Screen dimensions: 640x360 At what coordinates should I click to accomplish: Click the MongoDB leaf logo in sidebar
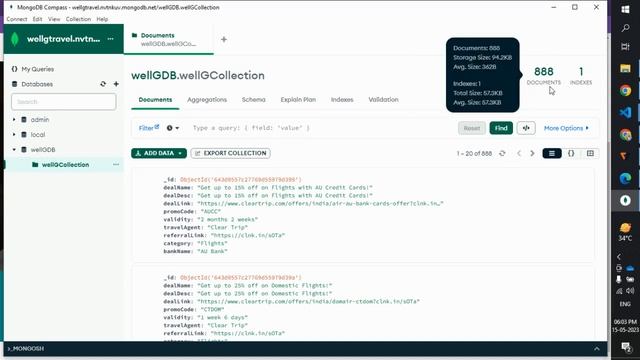(15, 39)
